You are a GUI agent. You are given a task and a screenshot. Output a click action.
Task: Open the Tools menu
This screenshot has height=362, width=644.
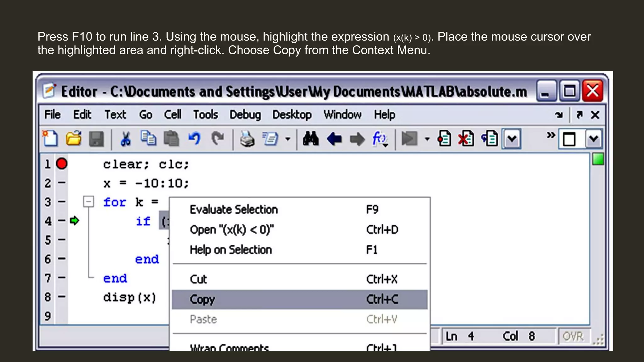click(x=205, y=115)
